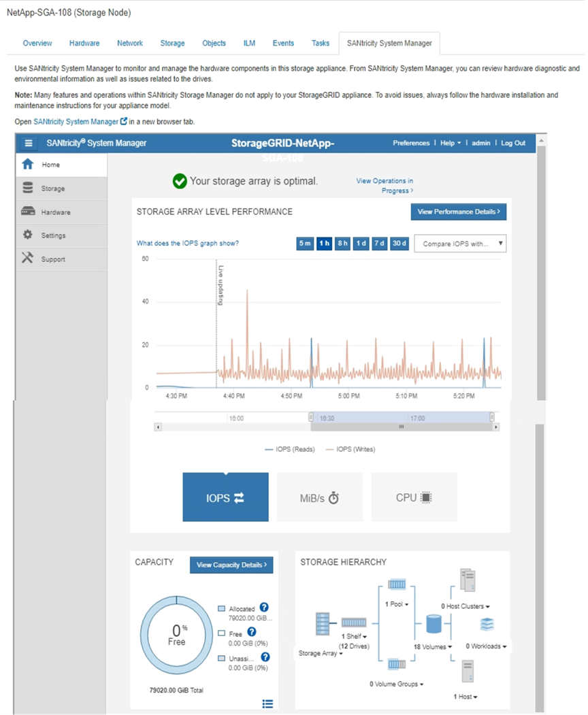
Task: Expand the 0 Volume Groups dropdown
Action: (x=396, y=684)
